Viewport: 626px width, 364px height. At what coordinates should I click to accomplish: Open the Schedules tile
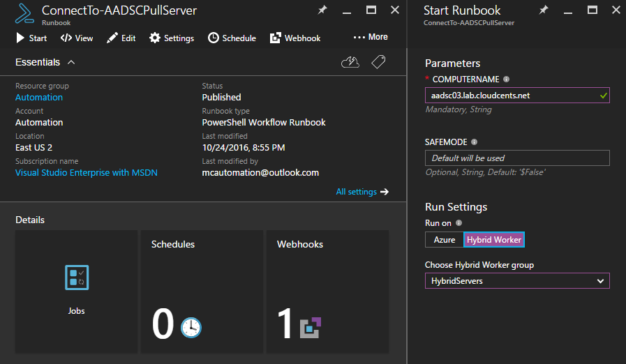click(202, 291)
